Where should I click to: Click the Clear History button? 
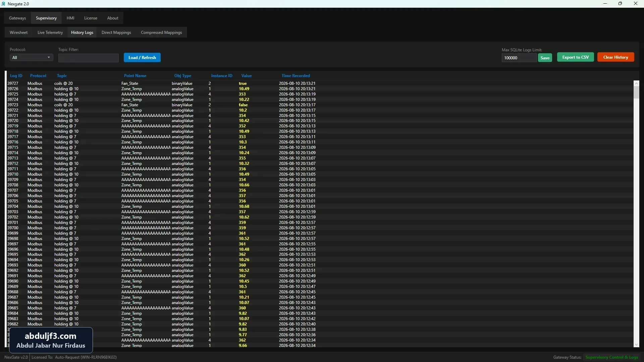pyautogui.click(x=616, y=57)
